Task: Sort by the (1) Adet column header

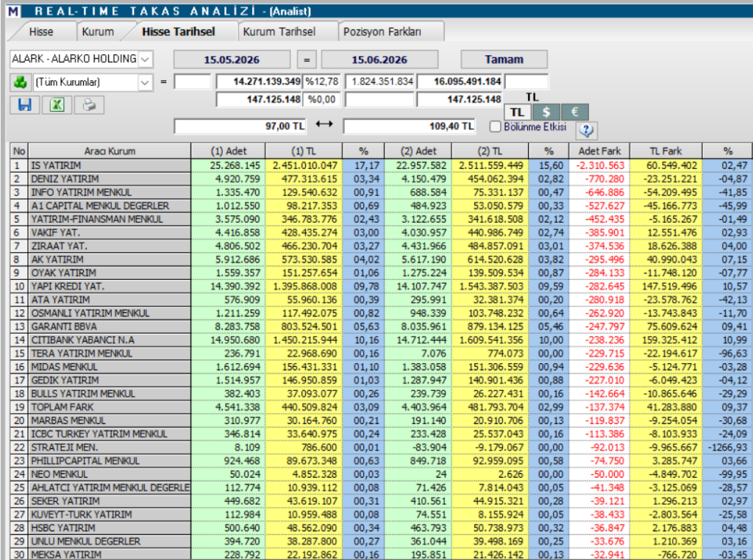Action: tap(228, 151)
